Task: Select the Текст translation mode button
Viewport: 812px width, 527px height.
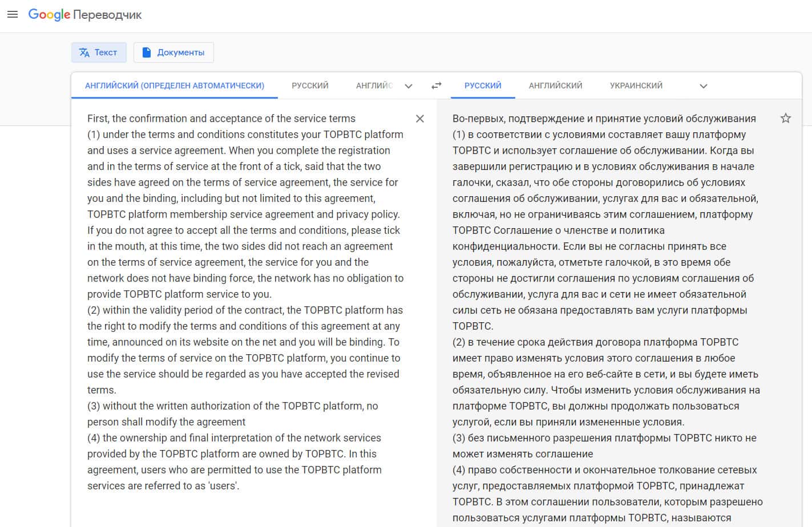Action: (x=98, y=52)
